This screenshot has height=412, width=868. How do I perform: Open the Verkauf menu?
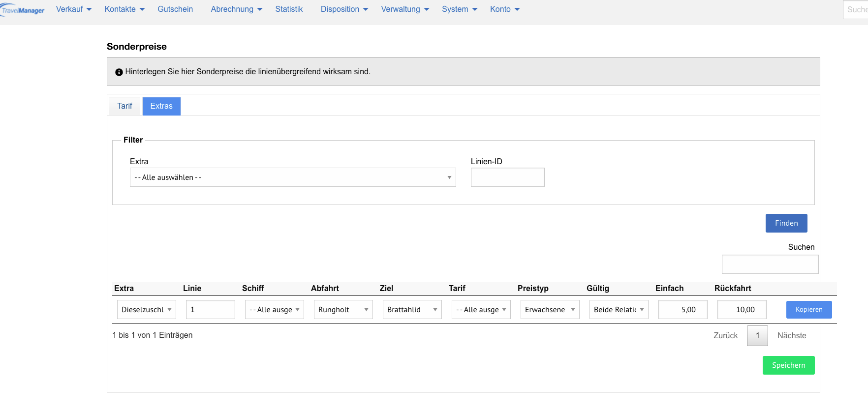coord(74,9)
